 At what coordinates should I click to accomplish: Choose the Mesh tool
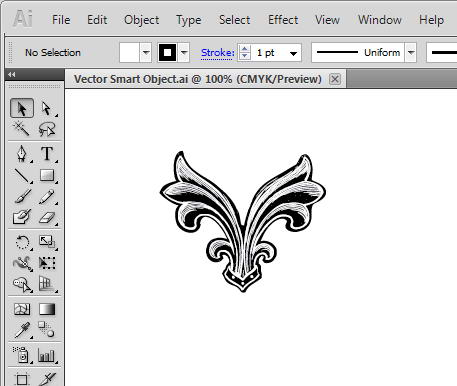pos(22,309)
